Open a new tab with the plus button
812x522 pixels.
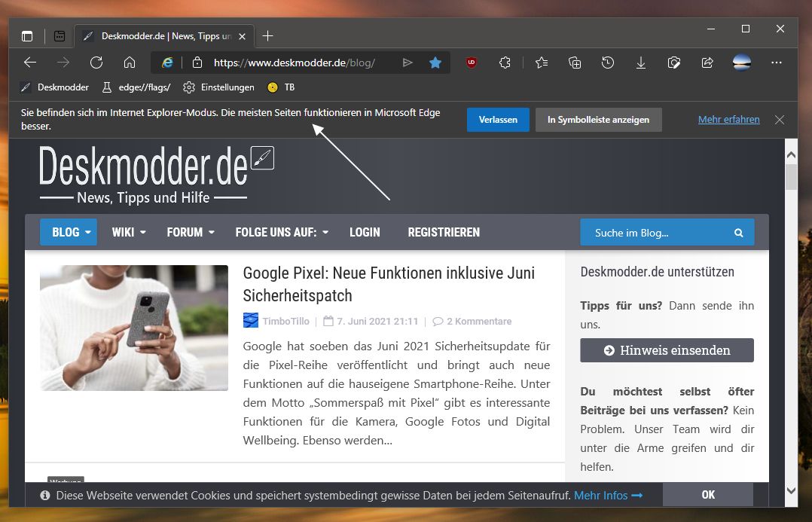click(267, 35)
